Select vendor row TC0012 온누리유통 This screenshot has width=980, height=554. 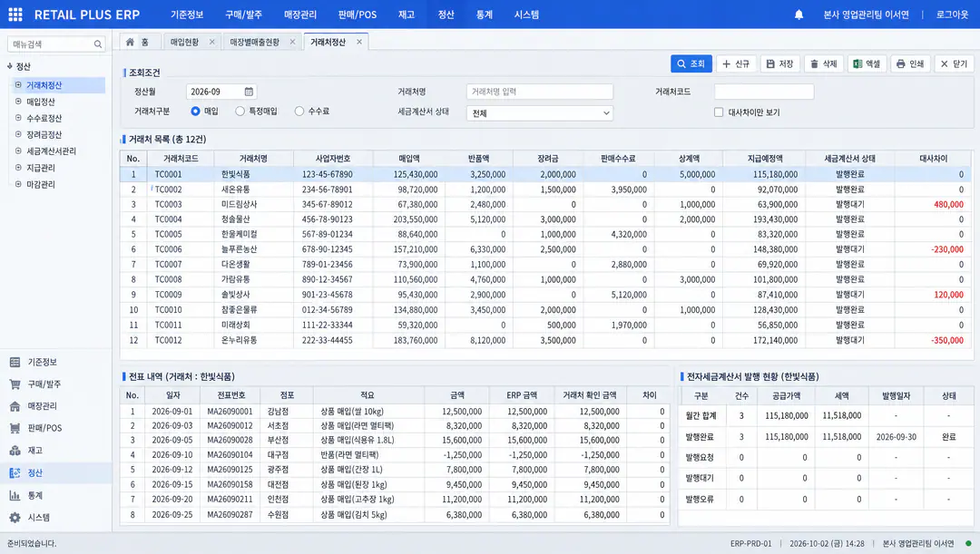point(545,340)
